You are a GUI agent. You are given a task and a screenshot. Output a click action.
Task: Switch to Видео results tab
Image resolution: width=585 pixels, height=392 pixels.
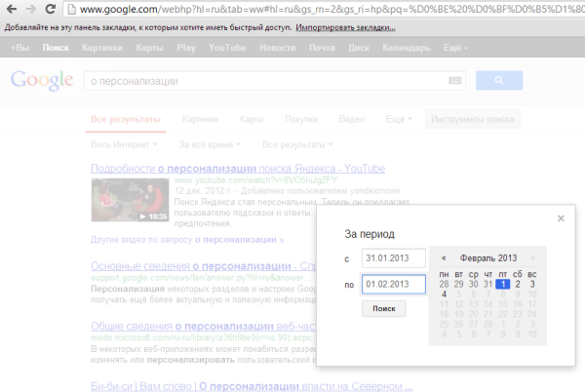351,119
